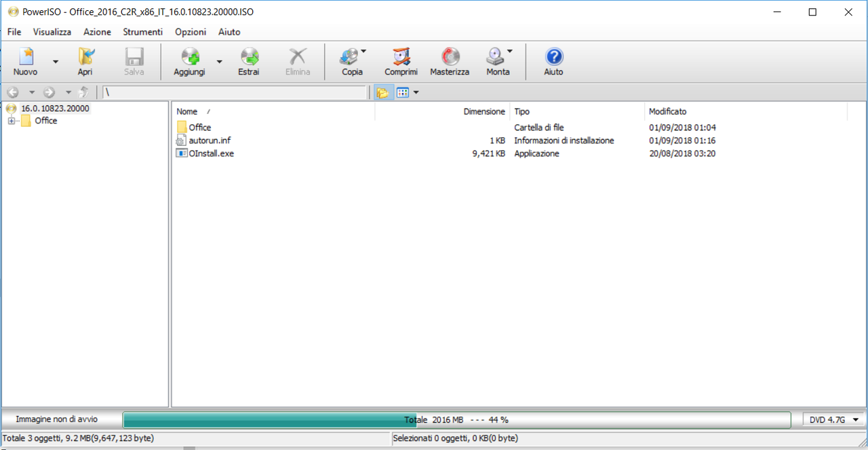The width and height of the screenshot is (868, 450).
Task: Sort by the Modificato column header
Action: pos(667,111)
